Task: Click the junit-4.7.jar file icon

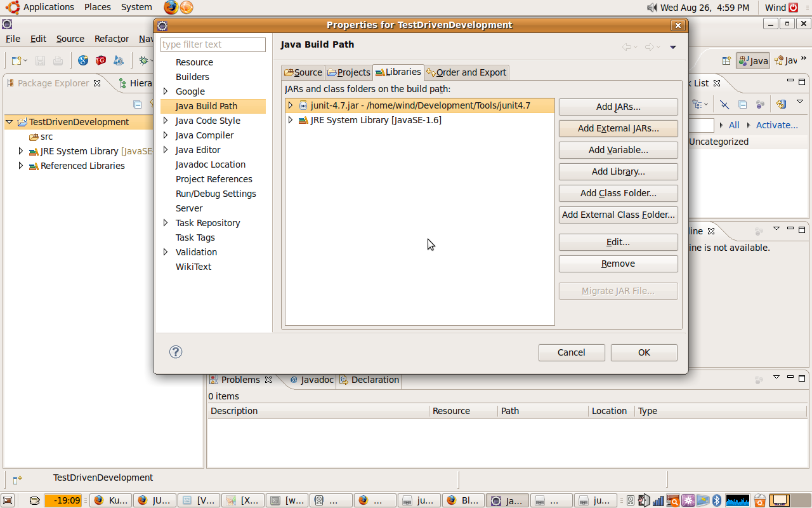Action: [x=303, y=105]
